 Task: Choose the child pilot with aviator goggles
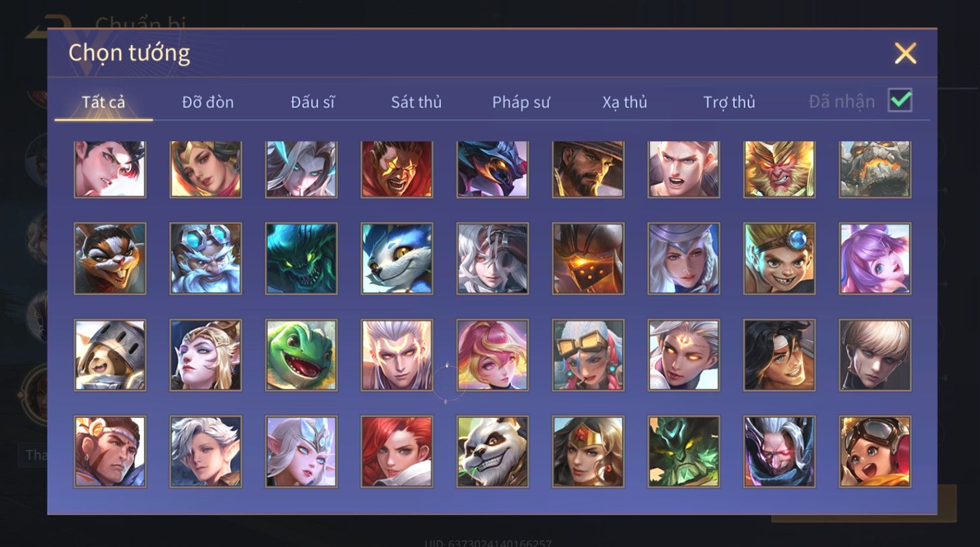click(875, 451)
